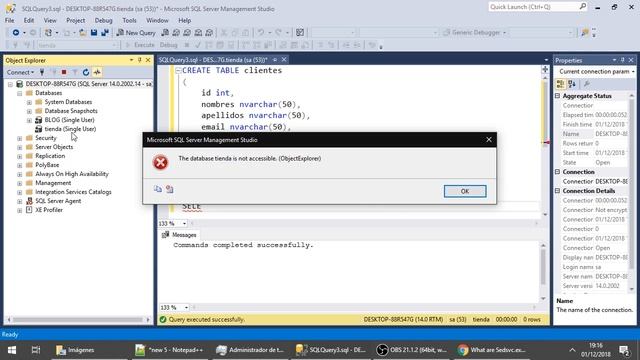Open the Tools menu

[129, 20]
